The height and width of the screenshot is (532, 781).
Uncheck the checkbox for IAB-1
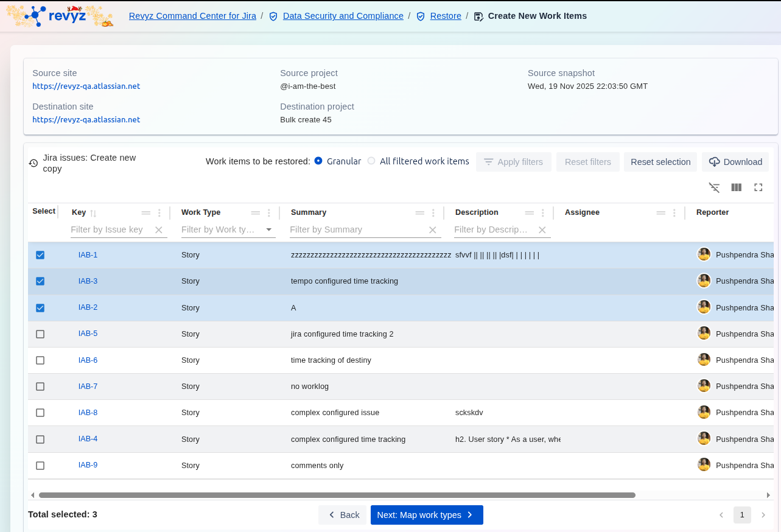[x=40, y=255]
